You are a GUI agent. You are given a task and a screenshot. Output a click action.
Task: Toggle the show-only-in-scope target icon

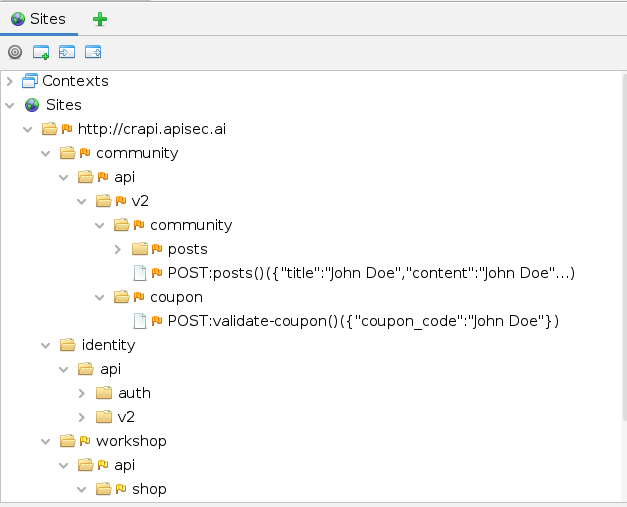pos(15,52)
